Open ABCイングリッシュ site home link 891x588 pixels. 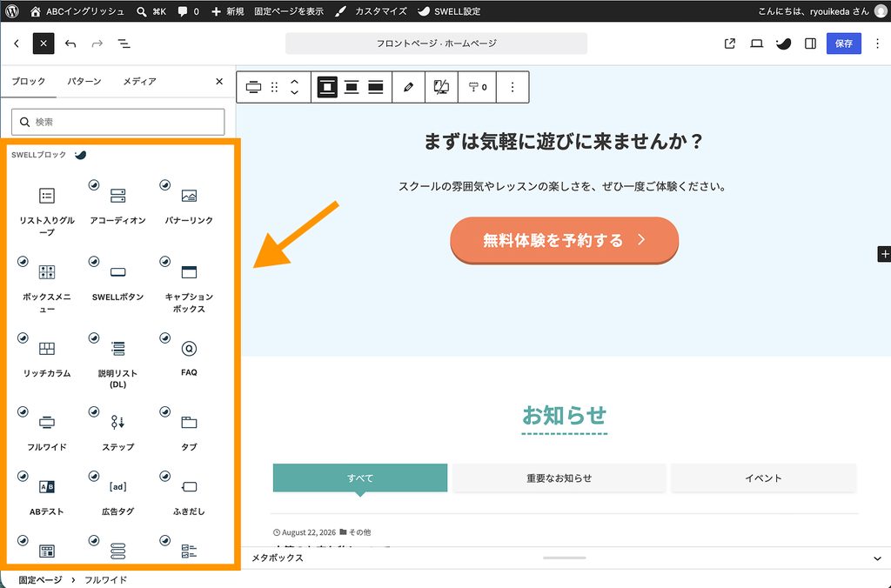coord(77,10)
